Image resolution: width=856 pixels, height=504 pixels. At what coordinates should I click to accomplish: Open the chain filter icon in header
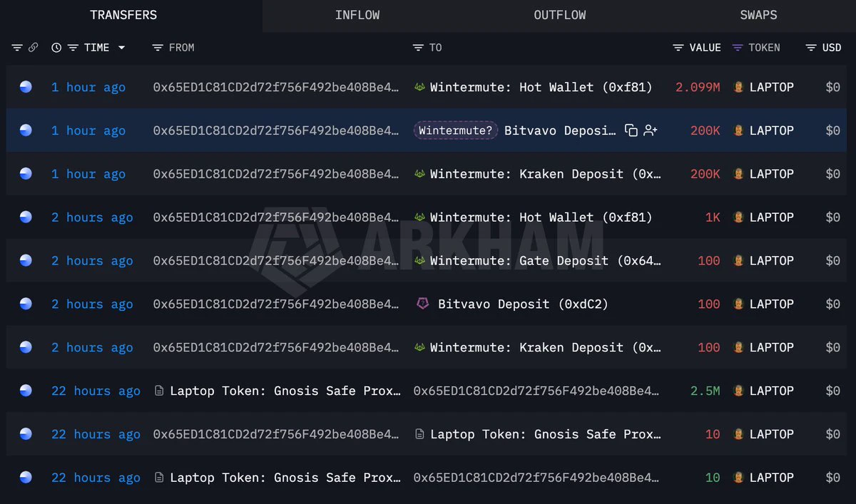tap(17, 48)
